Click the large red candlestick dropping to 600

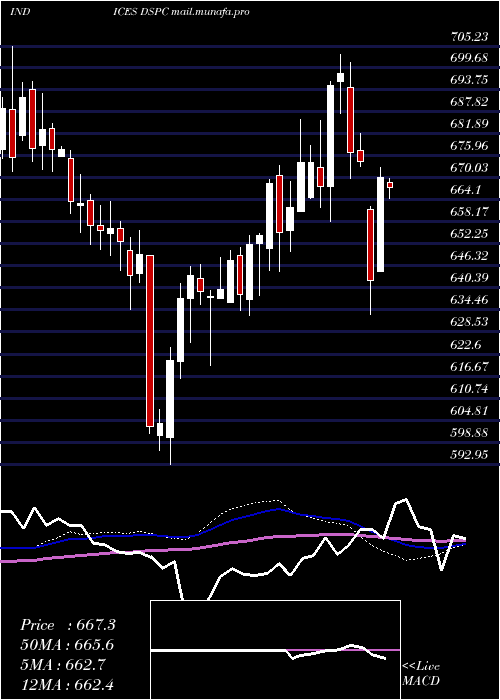(150, 341)
